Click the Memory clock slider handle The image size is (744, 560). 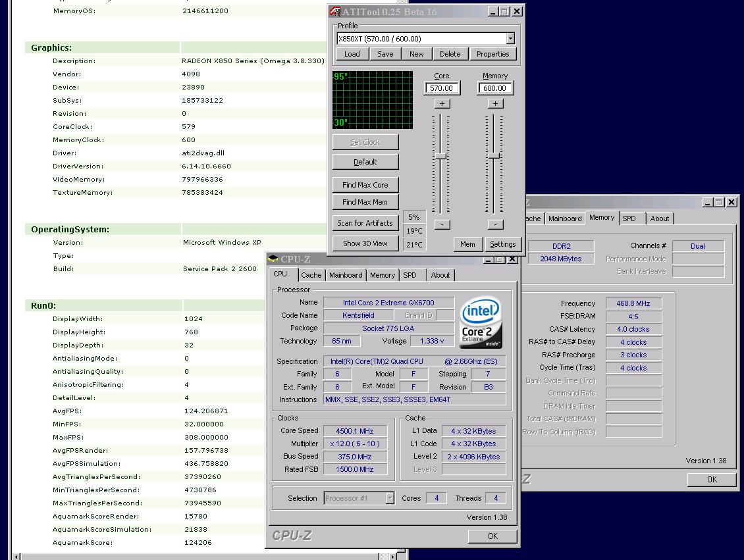coord(494,155)
